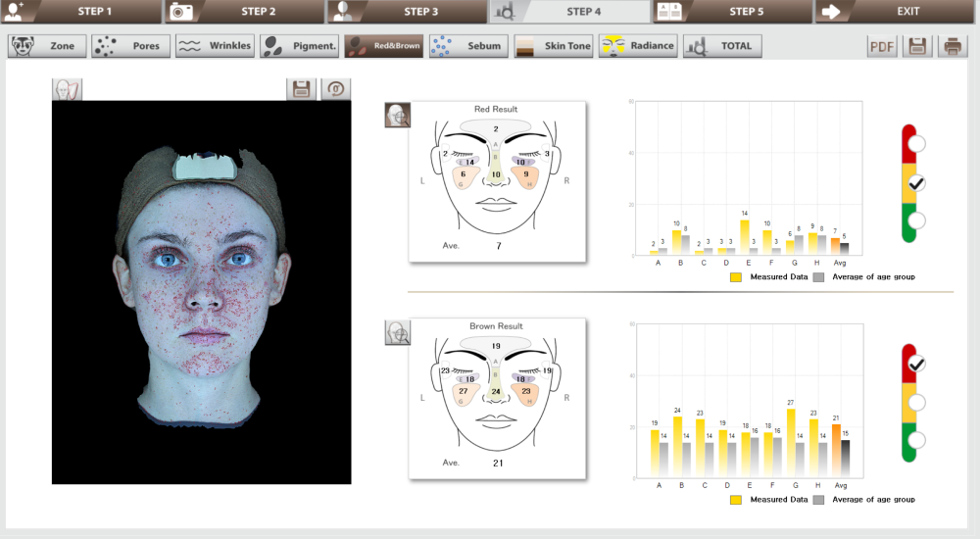Select yellow level on Brown Result indicator
The width and height of the screenshot is (980, 539).
916,402
